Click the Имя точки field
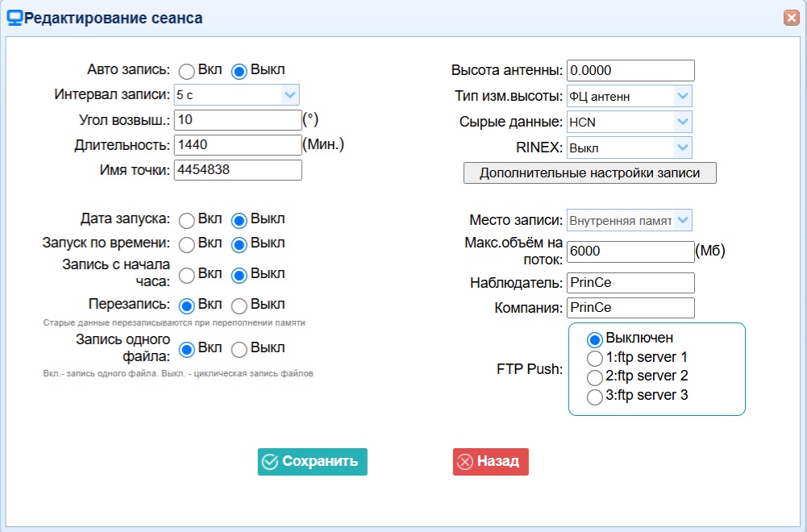This screenshot has width=807, height=532. click(x=238, y=170)
